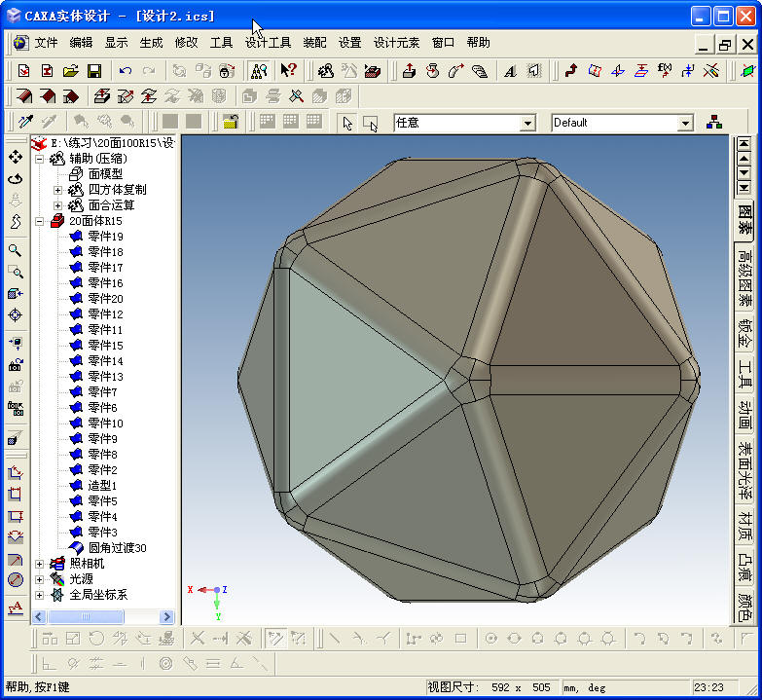Expand the 面合运算 node
Screen dimensions: 762x700
point(57,205)
